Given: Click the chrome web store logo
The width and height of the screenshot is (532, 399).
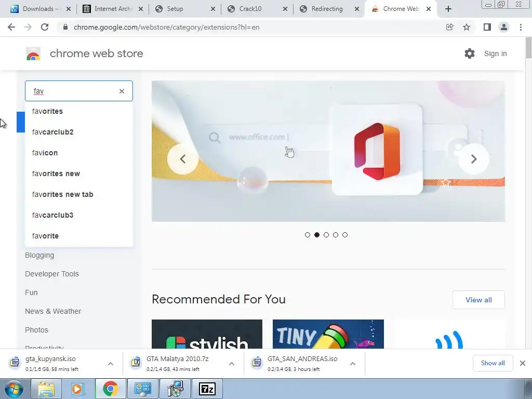Looking at the screenshot, I should (x=33, y=54).
